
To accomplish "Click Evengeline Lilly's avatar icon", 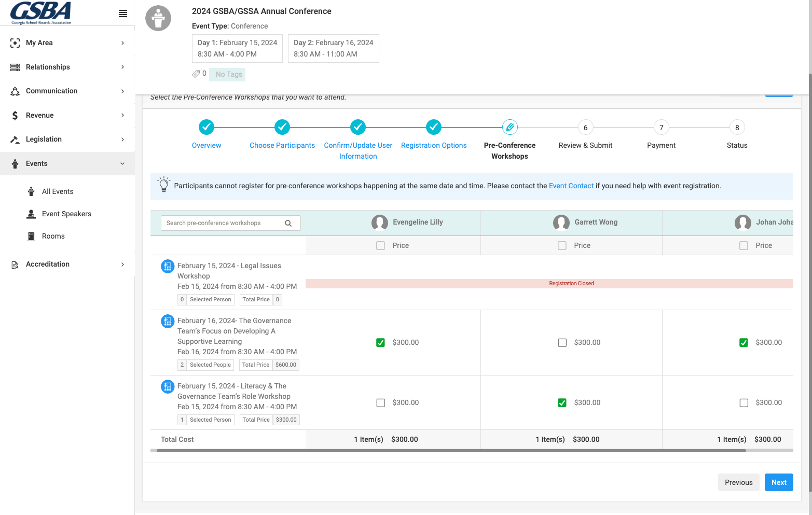I will point(380,222).
